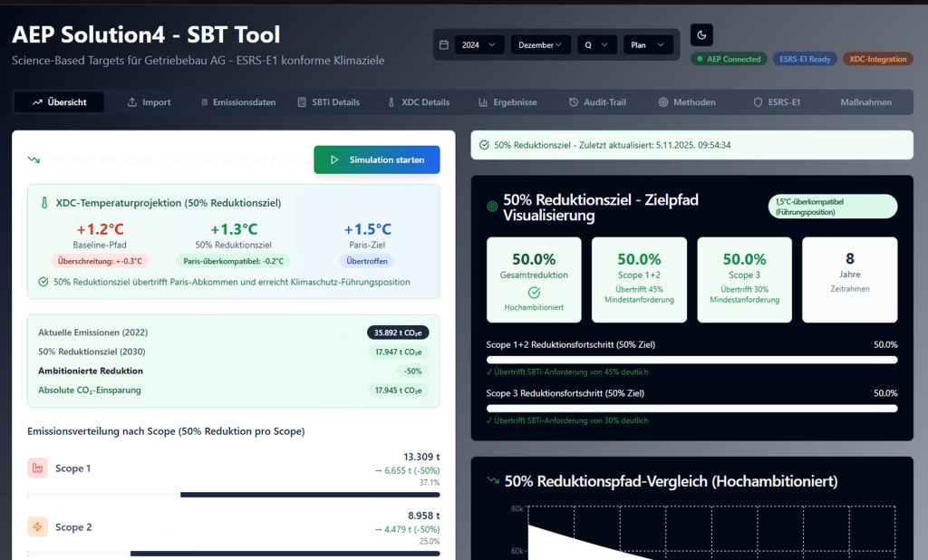The height and width of the screenshot is (560, 928).
Task: Switch to the Emissionsdaten tab
Action: pyautogui.click(x=237, y=102)
